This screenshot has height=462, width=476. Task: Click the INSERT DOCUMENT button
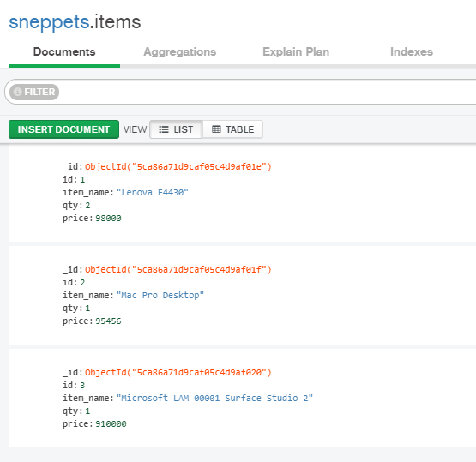63,129
